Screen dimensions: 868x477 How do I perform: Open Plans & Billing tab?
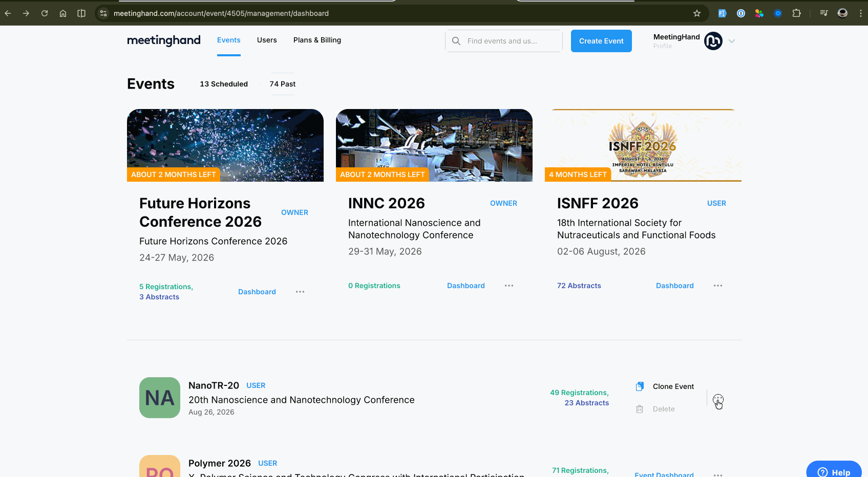(x=317, y=40)
